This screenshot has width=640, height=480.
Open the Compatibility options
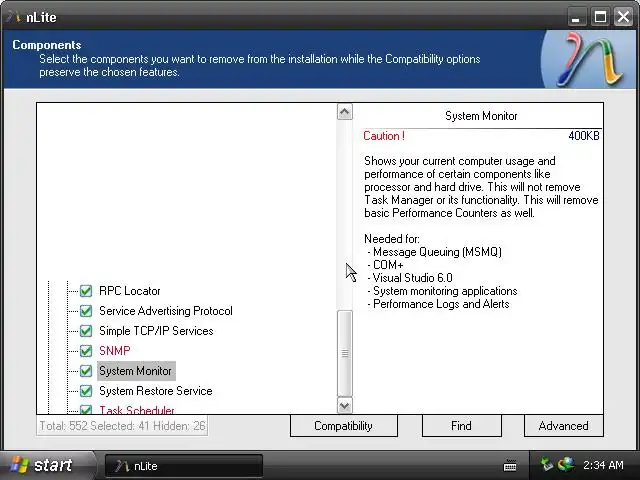point(344,426)
